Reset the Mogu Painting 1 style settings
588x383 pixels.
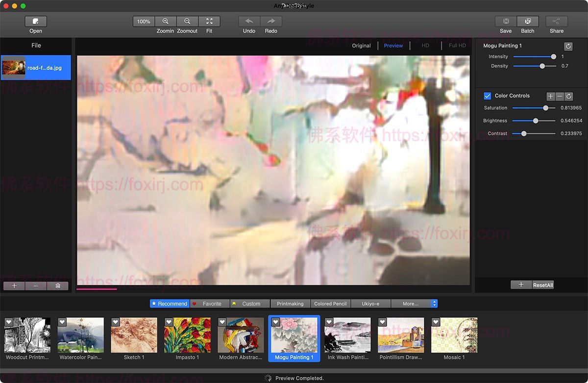pos(568,46)
